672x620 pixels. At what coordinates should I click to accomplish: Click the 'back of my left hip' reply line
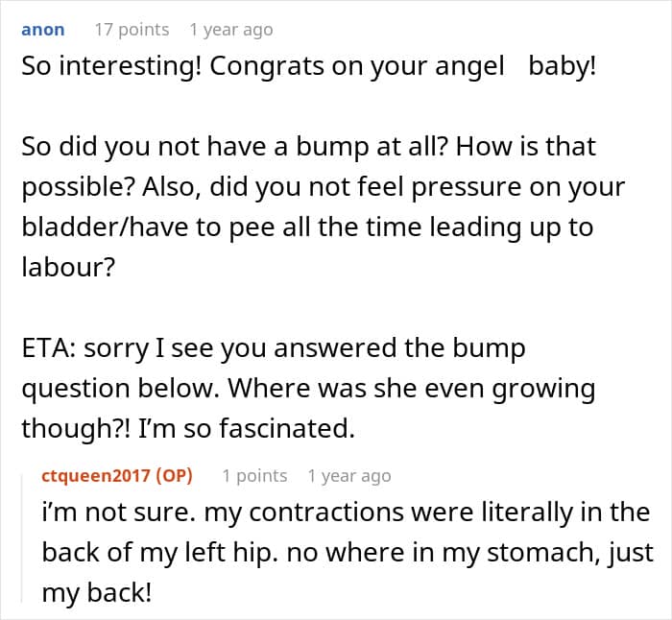tap(346, 553)
